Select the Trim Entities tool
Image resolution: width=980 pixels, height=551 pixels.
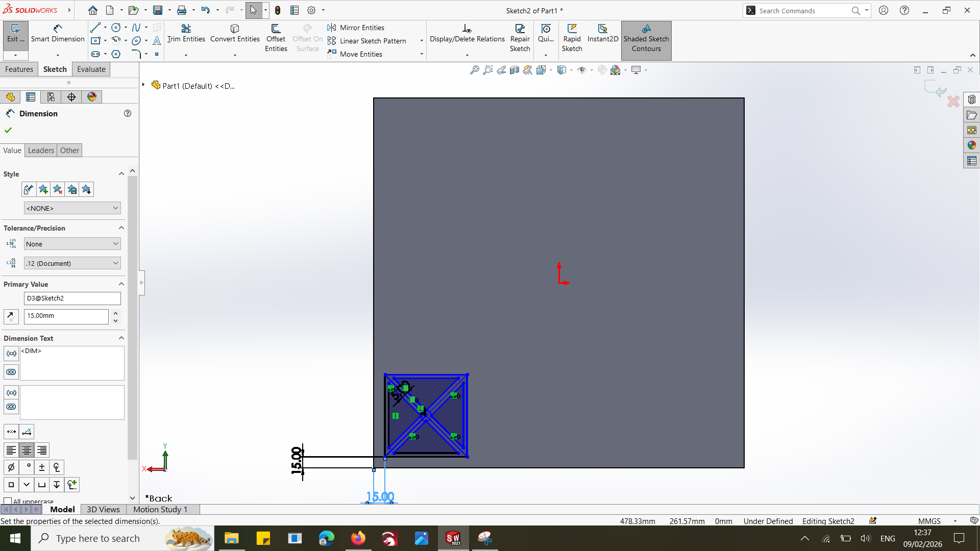pyautogui.click(x=186, y=33)
